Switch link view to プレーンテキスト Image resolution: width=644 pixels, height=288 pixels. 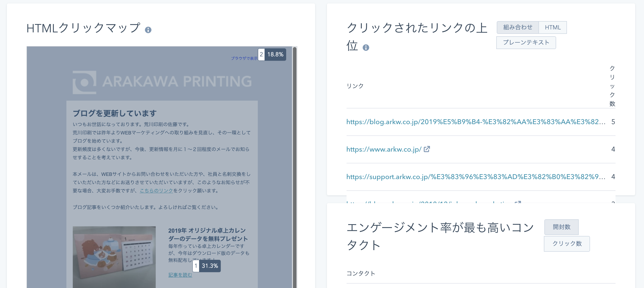[x=526, y=42]
